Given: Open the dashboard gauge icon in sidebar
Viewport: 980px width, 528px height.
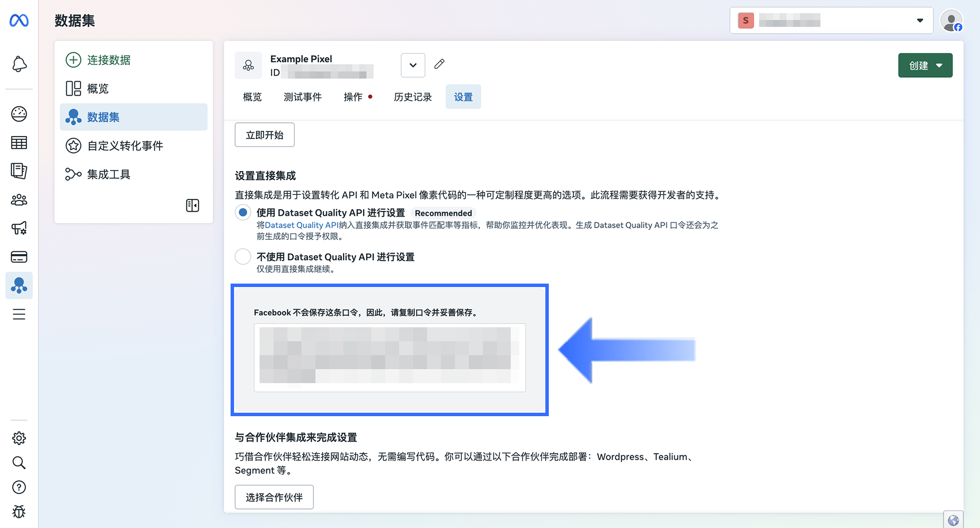Looking at the screenshot, I should 19,114.
